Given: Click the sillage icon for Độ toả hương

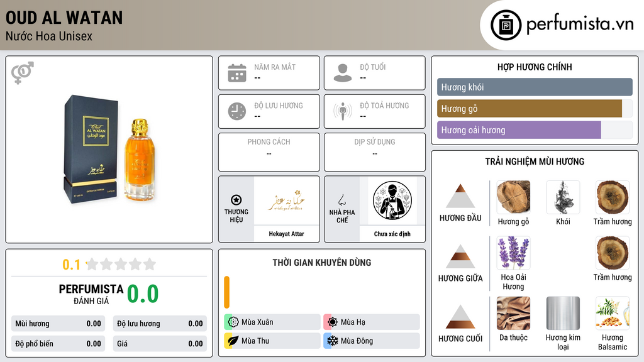Looking at the screenshot, I should pos(343,111).
